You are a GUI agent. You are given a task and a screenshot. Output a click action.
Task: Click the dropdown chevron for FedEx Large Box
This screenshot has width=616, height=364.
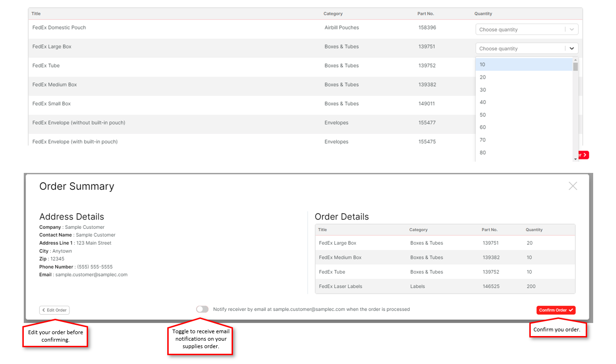tap(572, 48)
